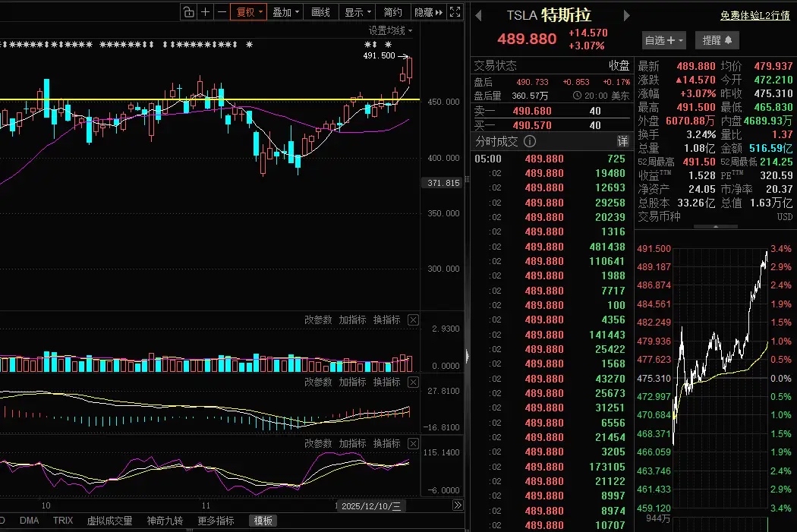Click 加指标 on volume indicator panel
The width and height of the screenshot is (797, 532).
coord(352,320)
